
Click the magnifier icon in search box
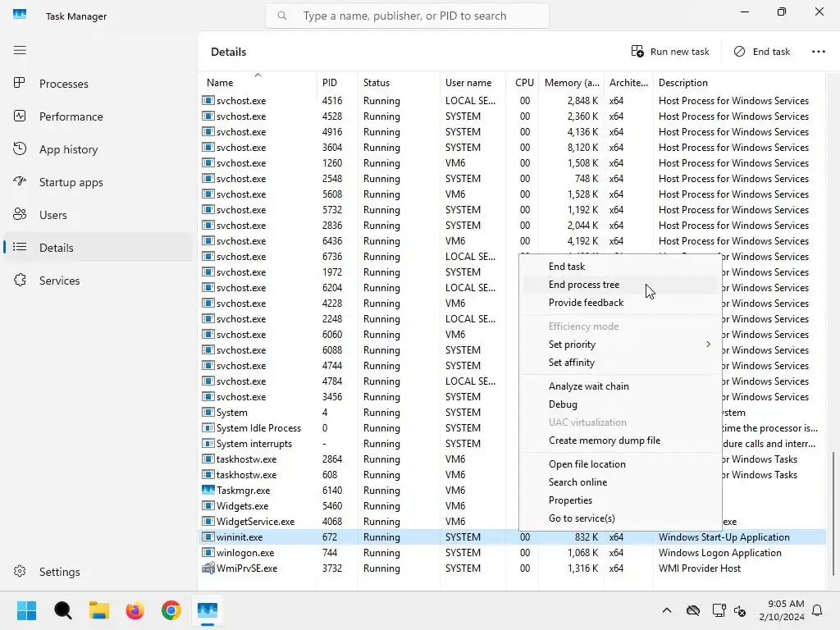282,16
